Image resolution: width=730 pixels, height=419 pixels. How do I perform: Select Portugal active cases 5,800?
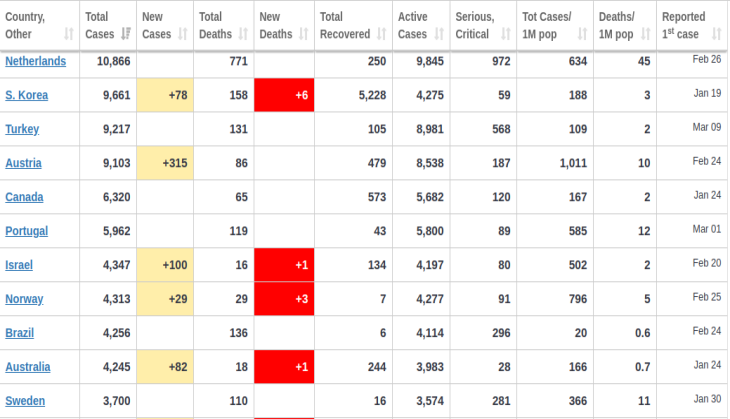point(430,231)
